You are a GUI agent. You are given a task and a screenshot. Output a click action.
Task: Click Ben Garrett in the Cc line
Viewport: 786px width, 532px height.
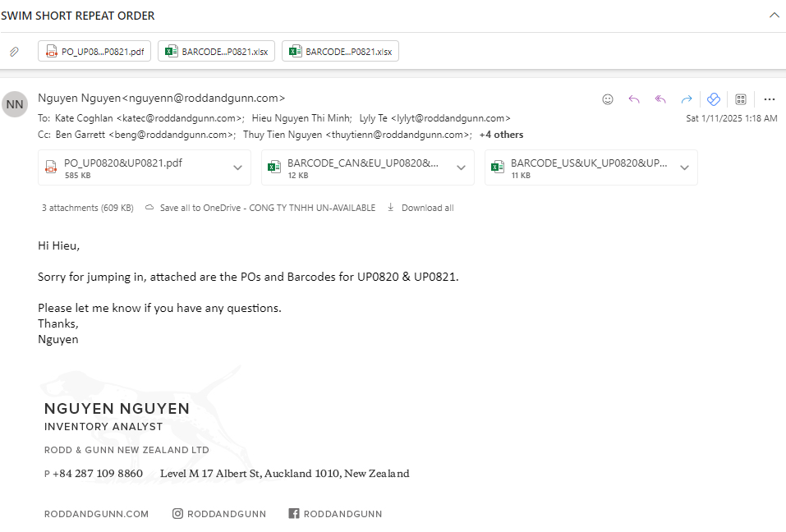145,135
